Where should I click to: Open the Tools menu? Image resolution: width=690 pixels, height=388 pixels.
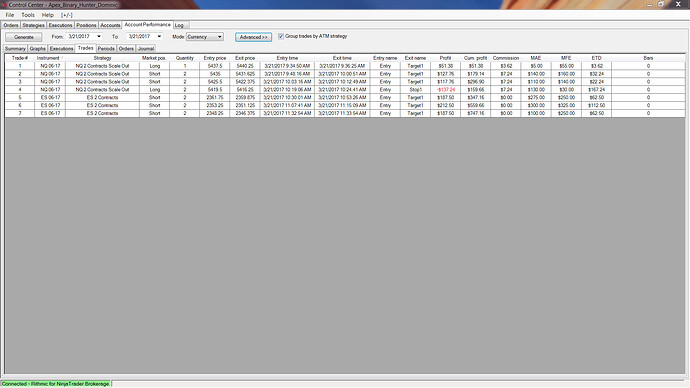[28, 15]
